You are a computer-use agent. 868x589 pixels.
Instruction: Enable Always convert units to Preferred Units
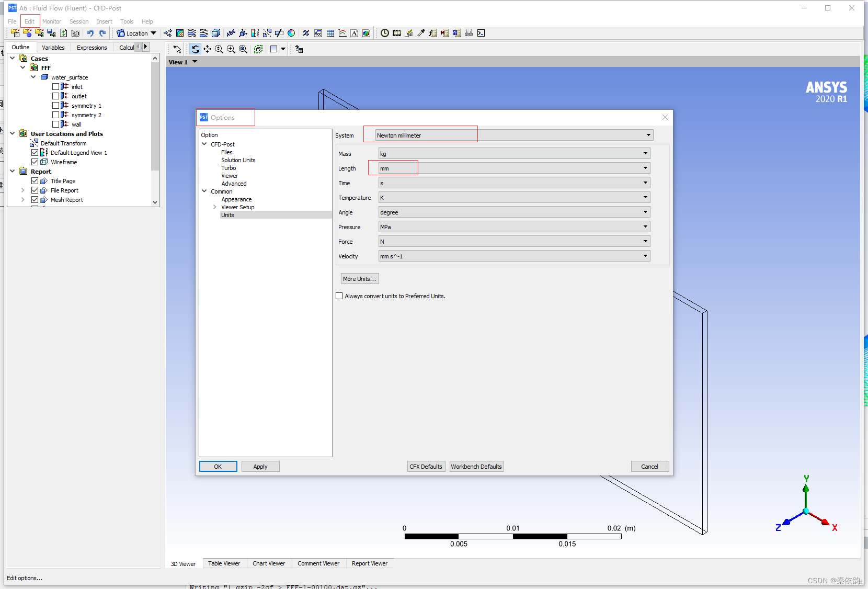[339, 296]
